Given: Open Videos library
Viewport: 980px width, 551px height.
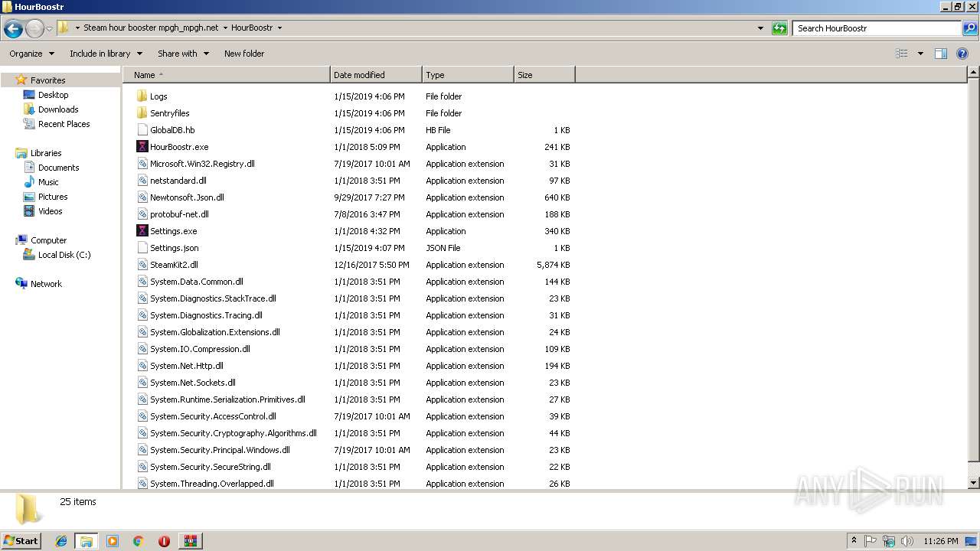Looking at the screenshot, I should 51,211.
